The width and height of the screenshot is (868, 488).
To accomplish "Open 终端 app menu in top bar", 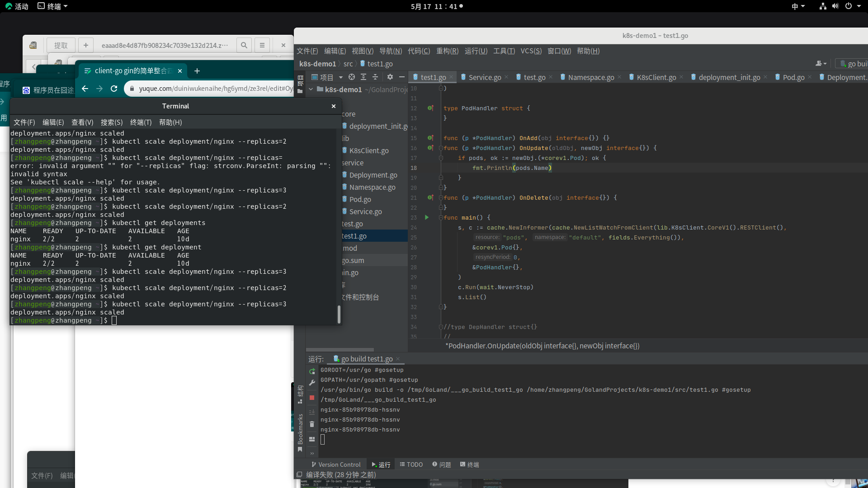I will (52, 6).
